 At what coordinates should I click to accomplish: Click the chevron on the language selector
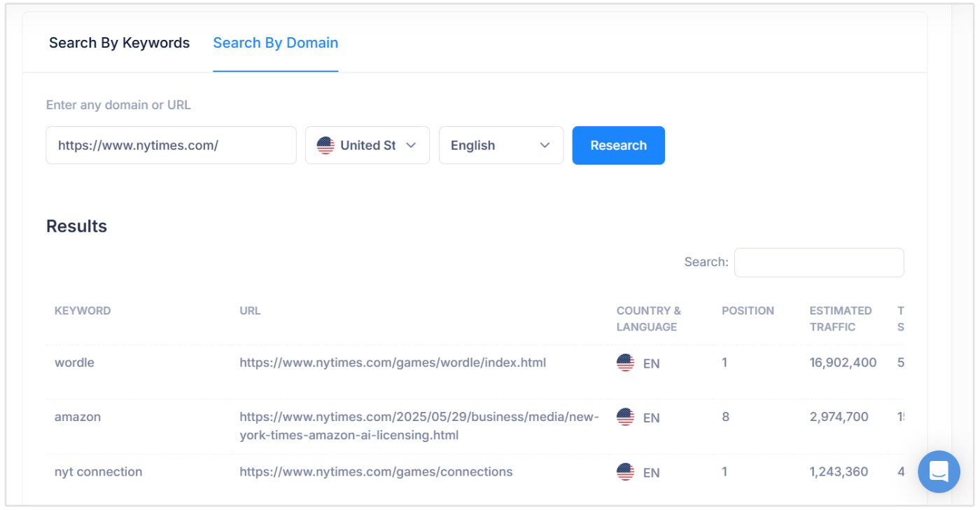pyautogui.click(x=545, y=145)
